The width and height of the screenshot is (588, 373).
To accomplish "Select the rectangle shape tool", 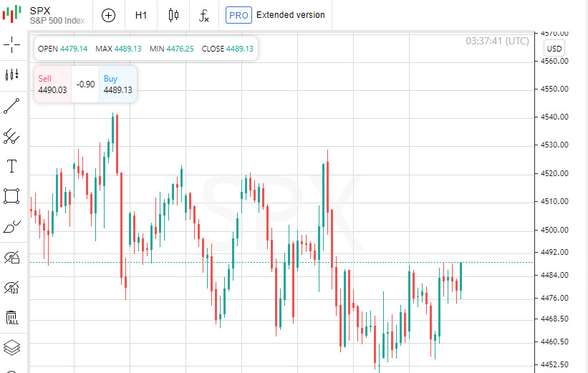I will pos(12,196).
